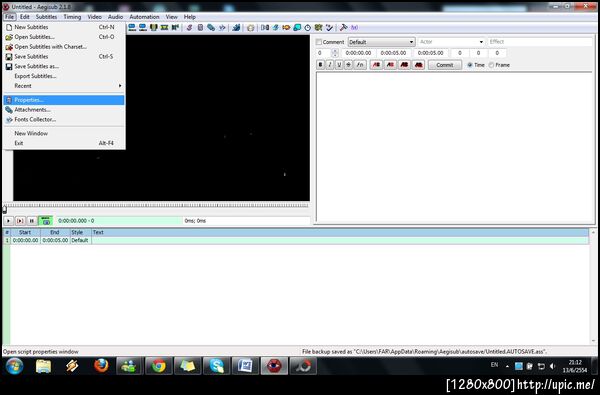Click the start time field 0:00:00.00

pos(359,53)
